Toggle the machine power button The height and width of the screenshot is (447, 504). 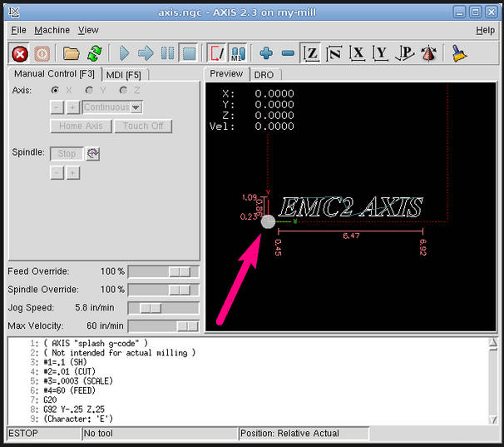click(x=42, y=53)
